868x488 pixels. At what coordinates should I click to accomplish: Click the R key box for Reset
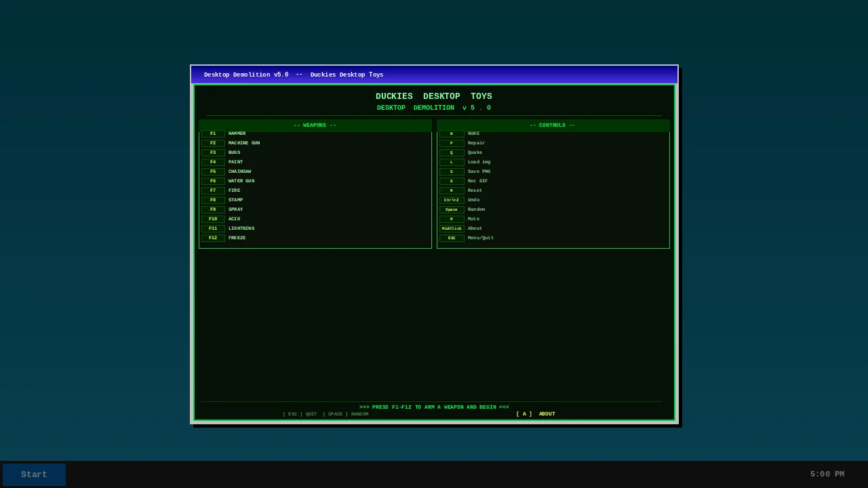(452, 190)
